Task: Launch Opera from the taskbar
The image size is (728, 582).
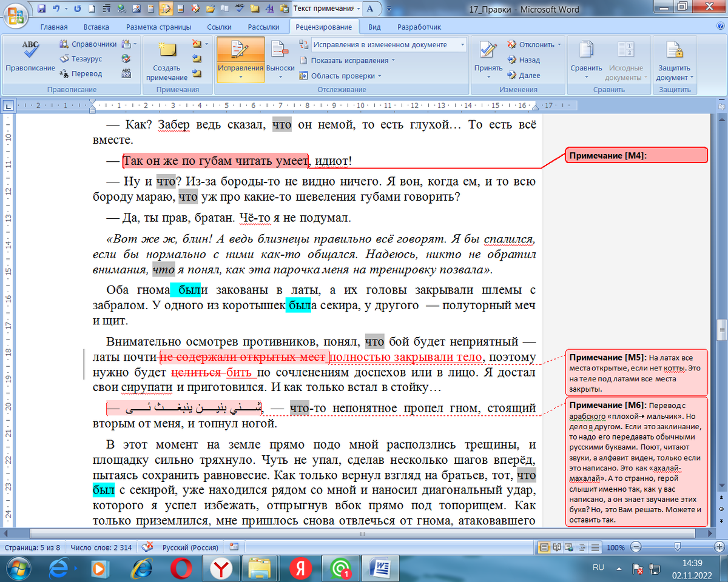Action: point(181,569)
